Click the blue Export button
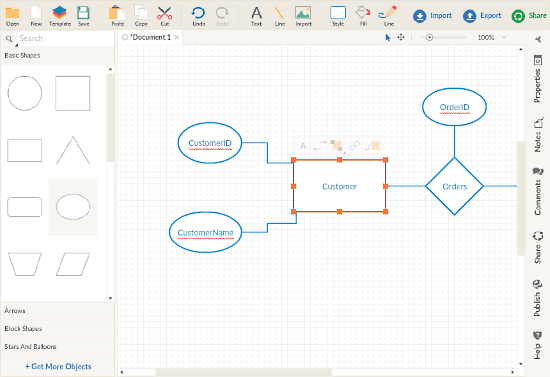 (482, 16)
